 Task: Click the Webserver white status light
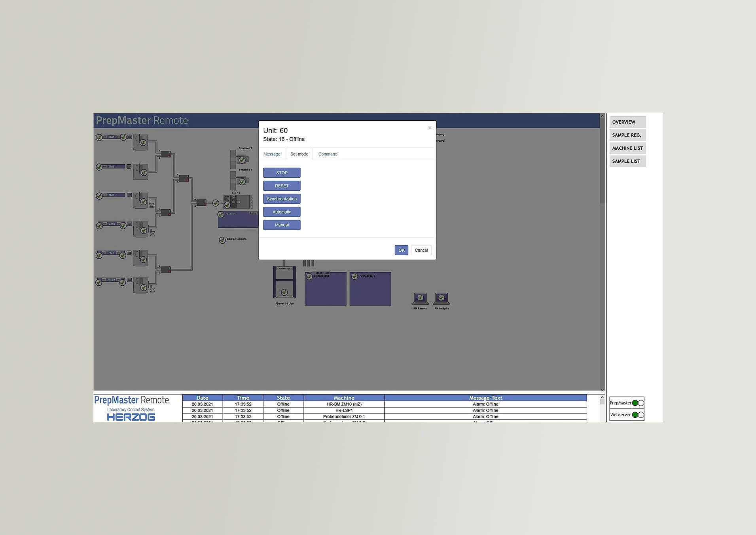click(x=641, y=415)
